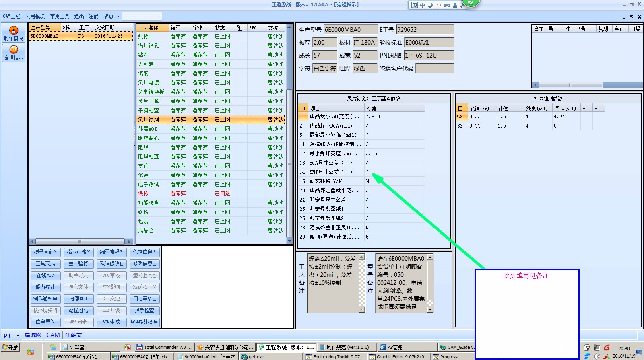644x360 pixels.
Task: Open P2值班 taskbar window
Action: (407, 347)
